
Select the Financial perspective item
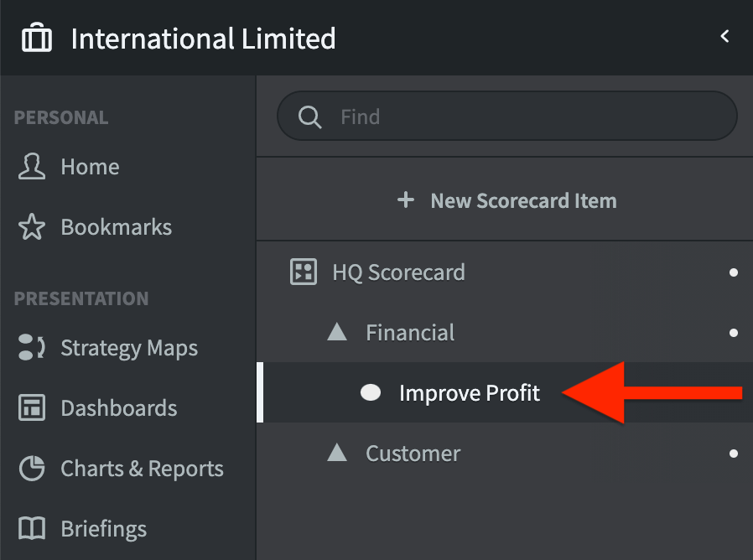tap(410, 333)
